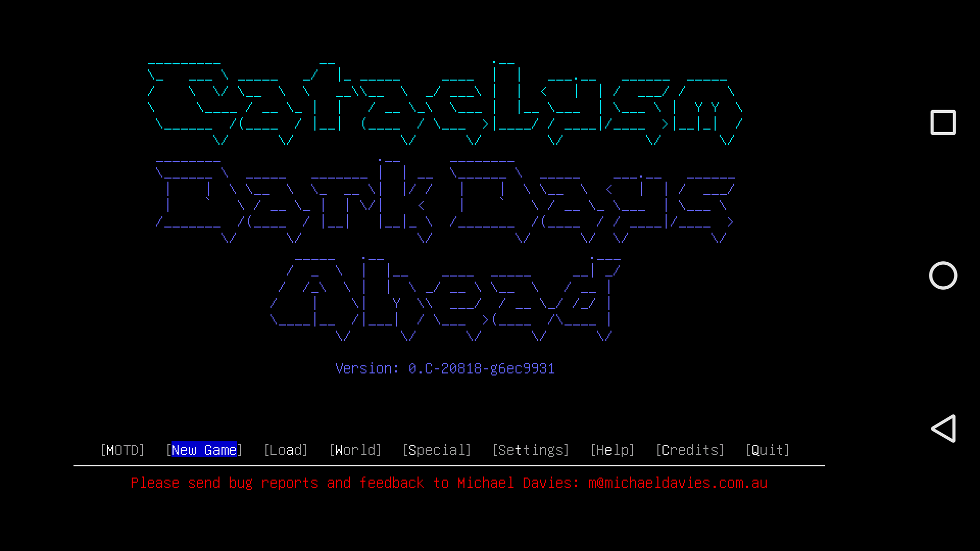Click the Android recents square button

pos(942,122)
